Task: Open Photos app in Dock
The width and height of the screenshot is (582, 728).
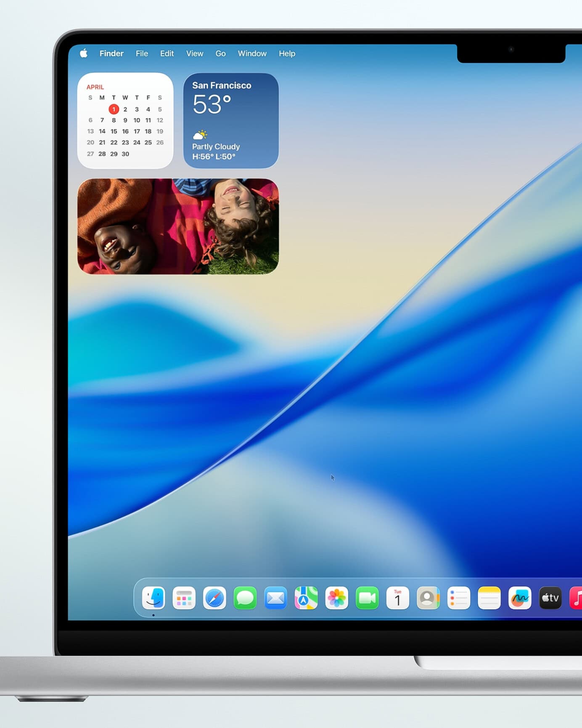Action: [x=336, y=598]
